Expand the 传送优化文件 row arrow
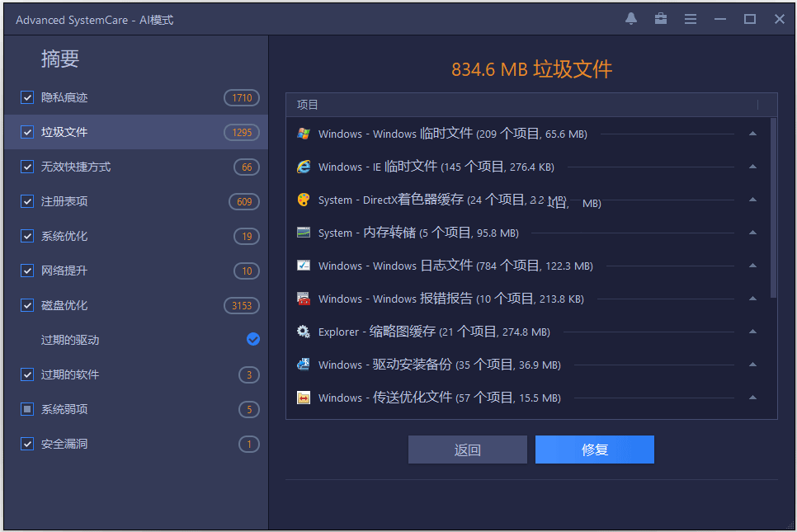The width and height of the screenshot is (797, 532). click(752, 398)
